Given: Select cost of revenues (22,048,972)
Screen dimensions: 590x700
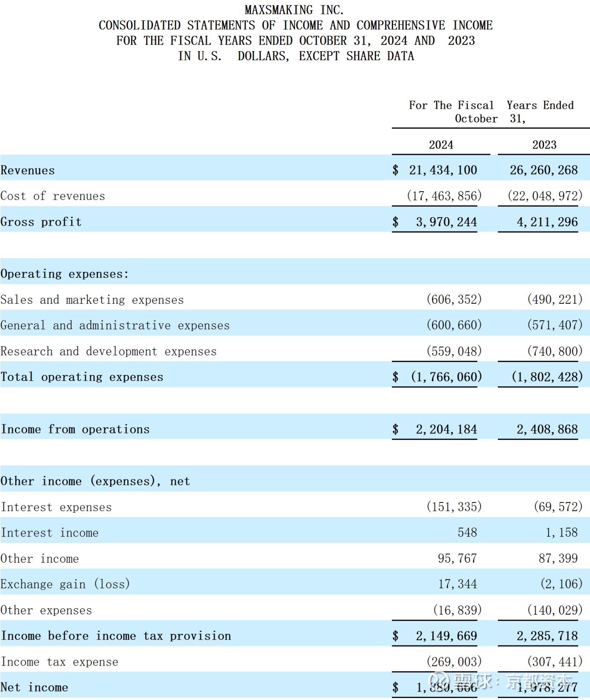Looking at the screenshot, I should click(545, 196).
